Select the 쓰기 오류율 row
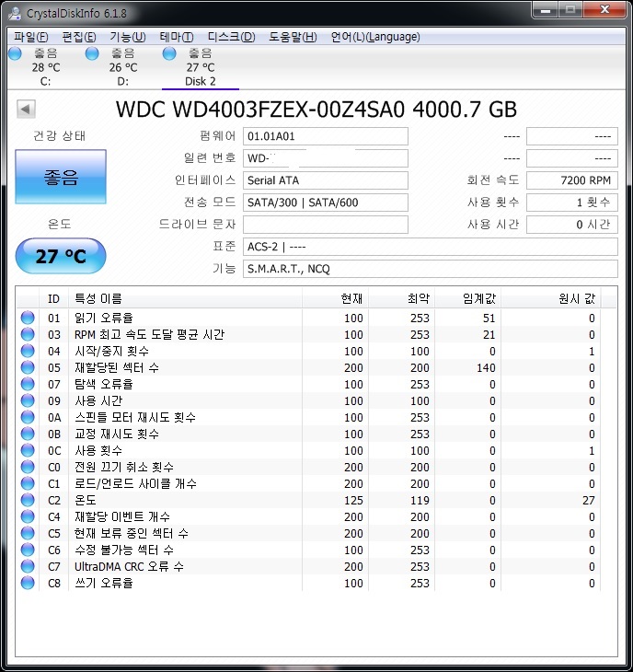 [x=308, y=583]
